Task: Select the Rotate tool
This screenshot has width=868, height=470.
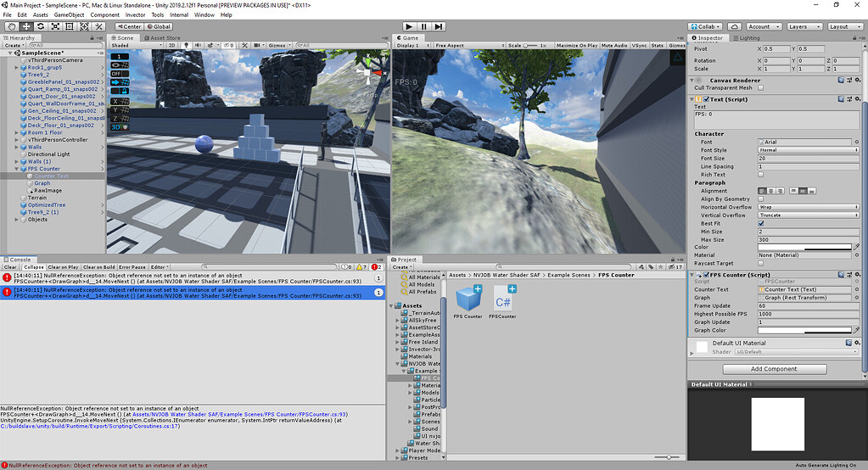Action: point(41,26)
